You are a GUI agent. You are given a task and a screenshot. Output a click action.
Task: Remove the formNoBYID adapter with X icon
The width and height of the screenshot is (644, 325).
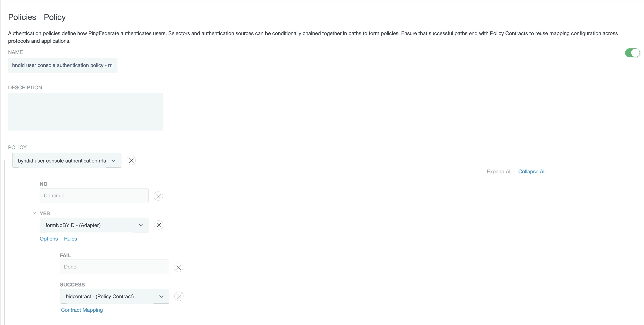(x=159, y=225)
